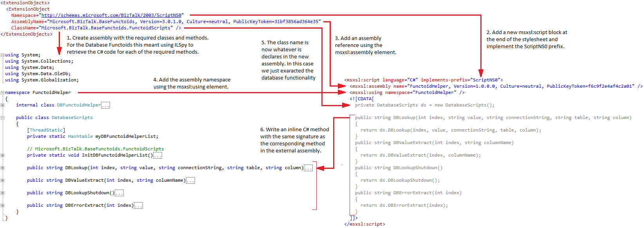Click 'private static void InitDBFunctoidHelperList()' signature
The image size is (644, 228).
(x=90, y=155)
